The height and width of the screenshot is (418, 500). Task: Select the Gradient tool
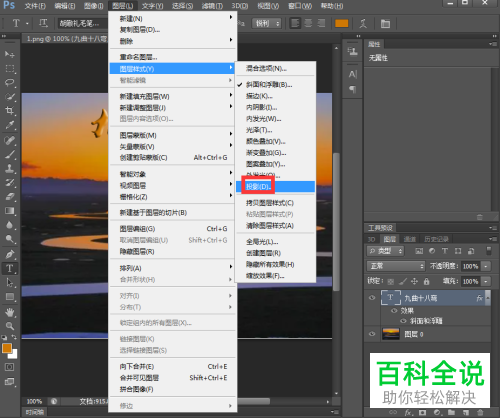(x=10, y=211)
